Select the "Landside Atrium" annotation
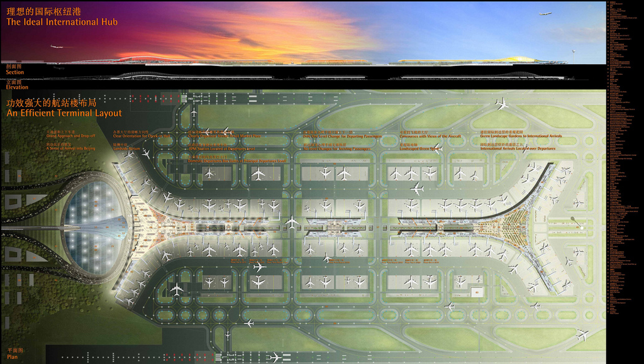The image size is (644, 364). pos(126,148)
